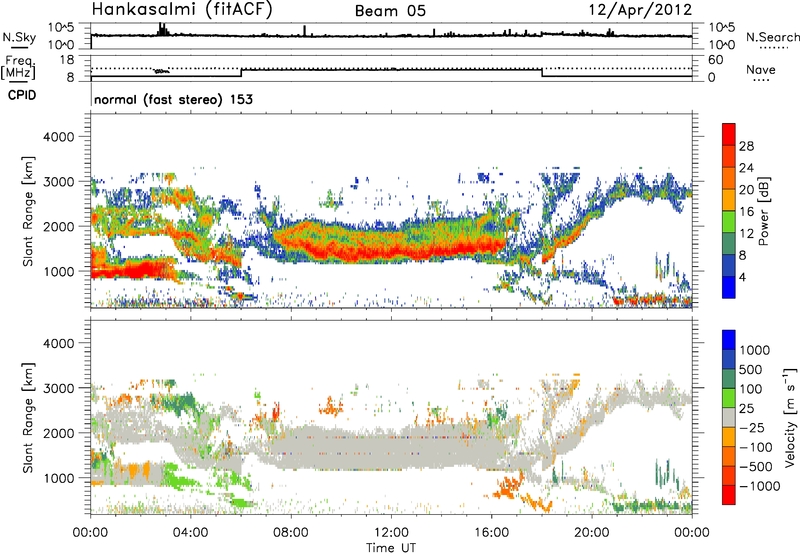Click the power panel 'Slant Range [km]' label
This screenshot has width=800, height=554.
coord(28,212)
